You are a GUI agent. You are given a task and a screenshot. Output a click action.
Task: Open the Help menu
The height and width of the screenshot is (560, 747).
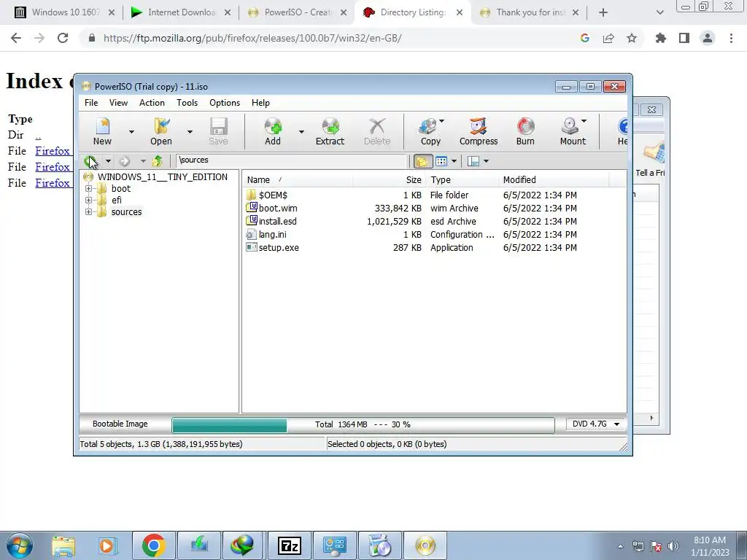pos(260,102)
